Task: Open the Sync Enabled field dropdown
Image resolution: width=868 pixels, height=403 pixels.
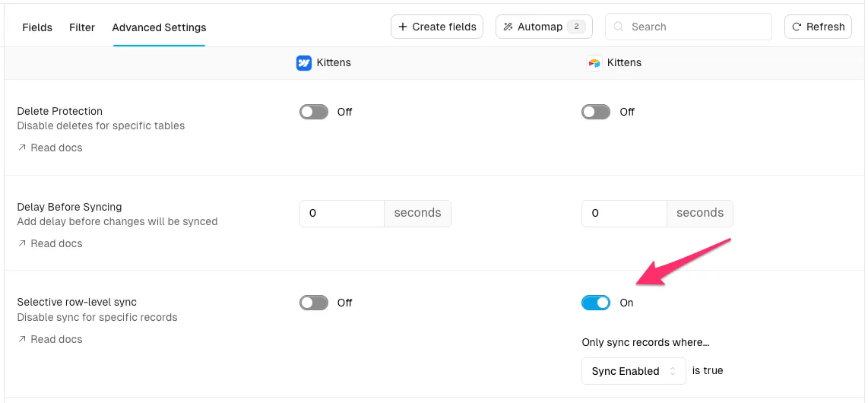Action: 633,371
